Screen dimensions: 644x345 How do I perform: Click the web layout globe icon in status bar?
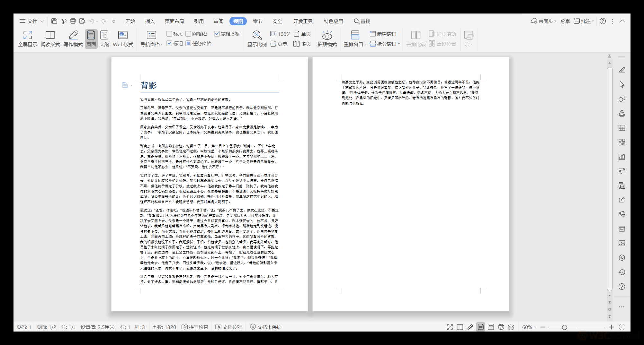tap(501, 327)
